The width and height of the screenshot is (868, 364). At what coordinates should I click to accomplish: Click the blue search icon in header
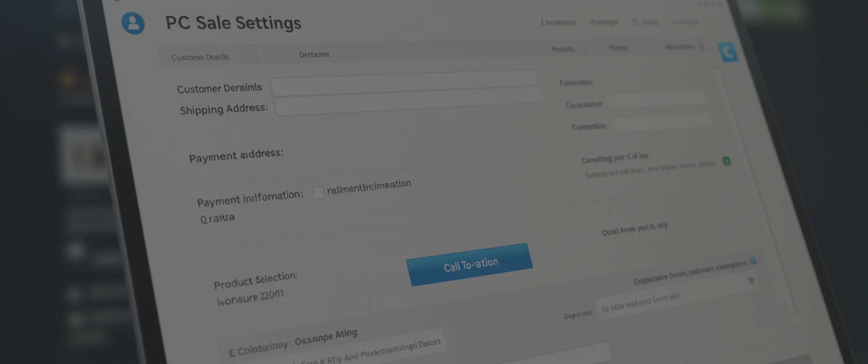[x=635, y=22]
